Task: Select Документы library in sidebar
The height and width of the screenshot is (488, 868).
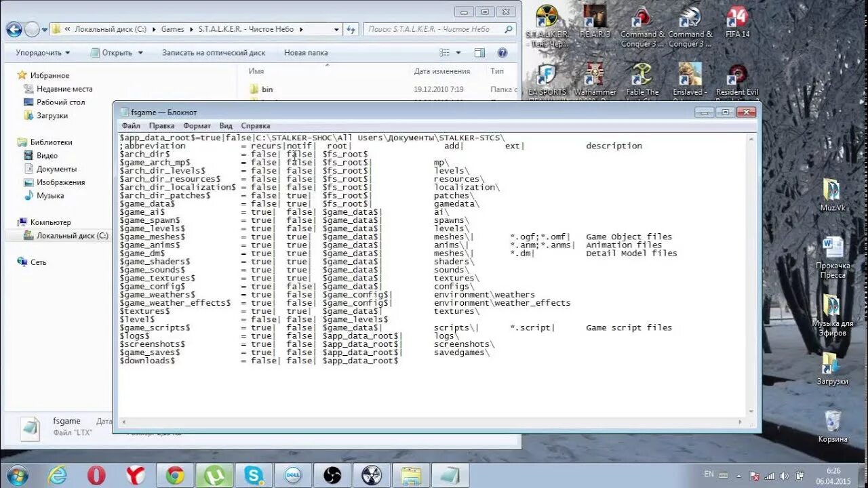Action: coord(57,169)
